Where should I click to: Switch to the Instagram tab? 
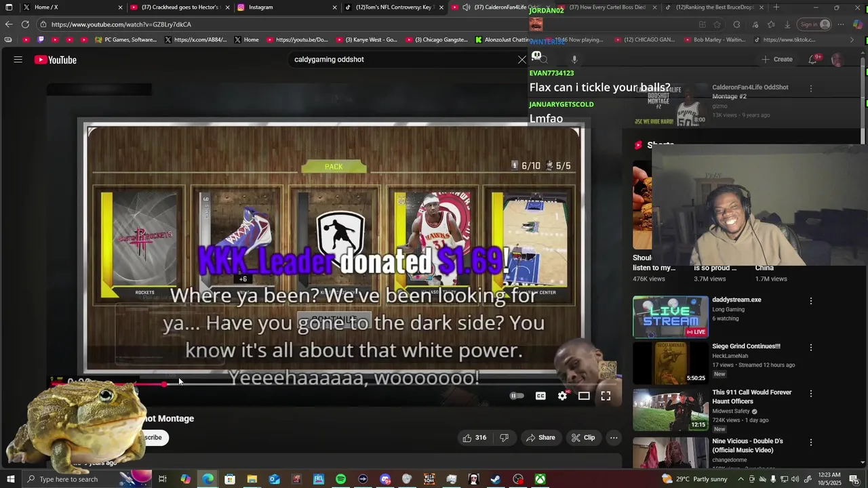(x=288, y=7)
